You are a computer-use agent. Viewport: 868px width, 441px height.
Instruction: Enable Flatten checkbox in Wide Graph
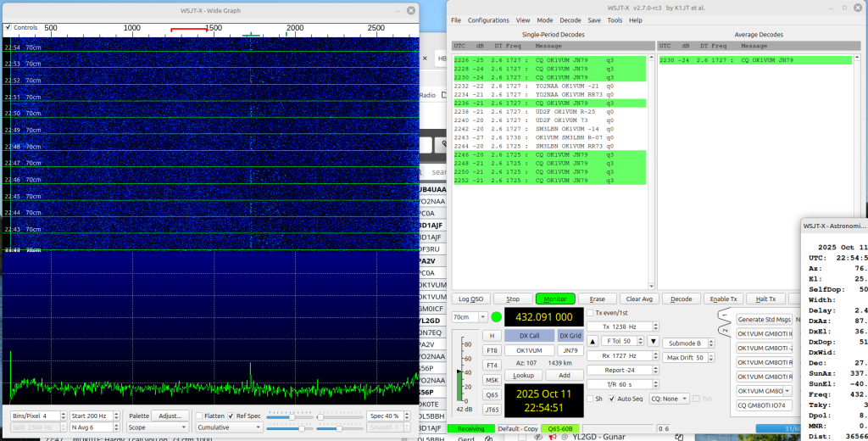pyautogui.click(x=198, y=416)
